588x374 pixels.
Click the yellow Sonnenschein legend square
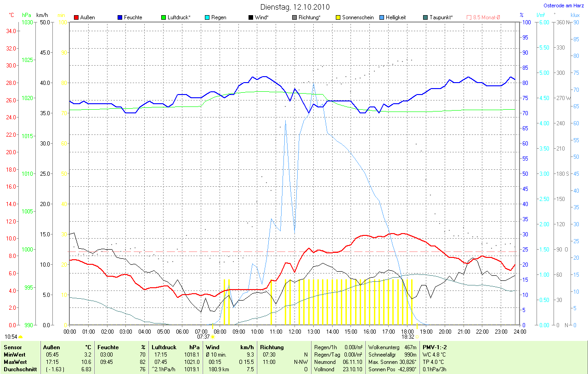coord(338,17)
